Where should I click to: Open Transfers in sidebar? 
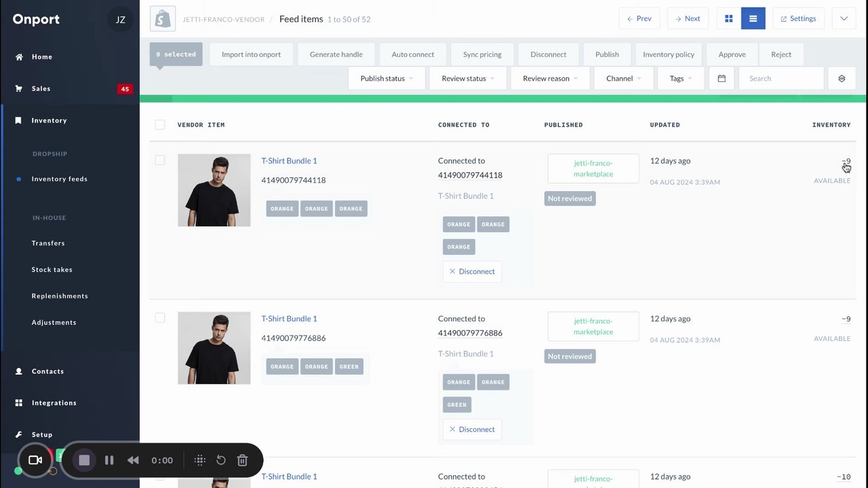[x=48, y=243]
